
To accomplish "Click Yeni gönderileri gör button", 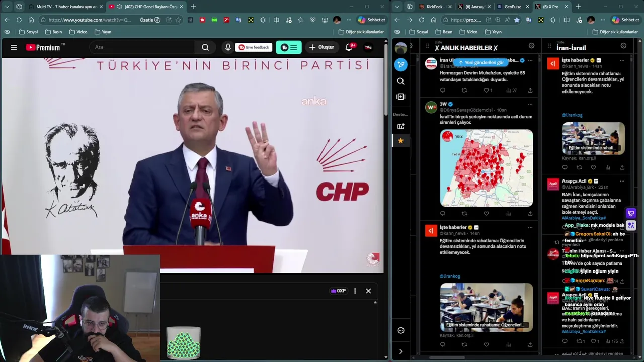I will pyautogui.click(x=480, y=62).
